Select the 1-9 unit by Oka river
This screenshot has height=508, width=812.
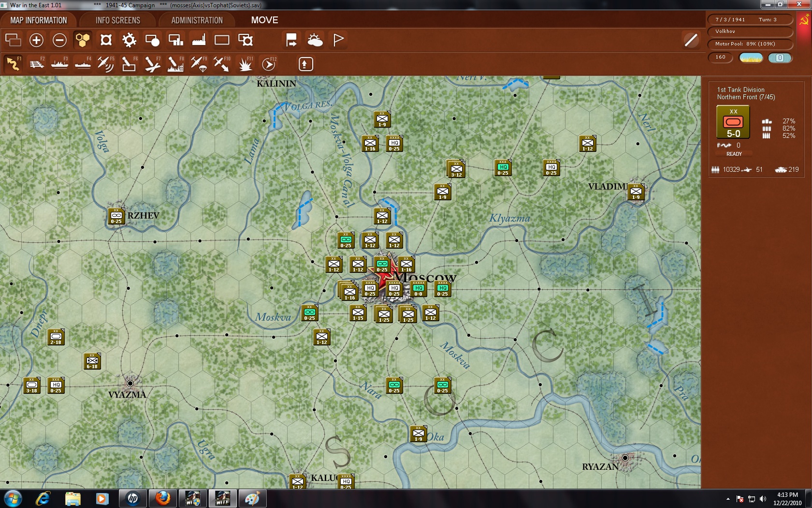click(x=418, y=434)
